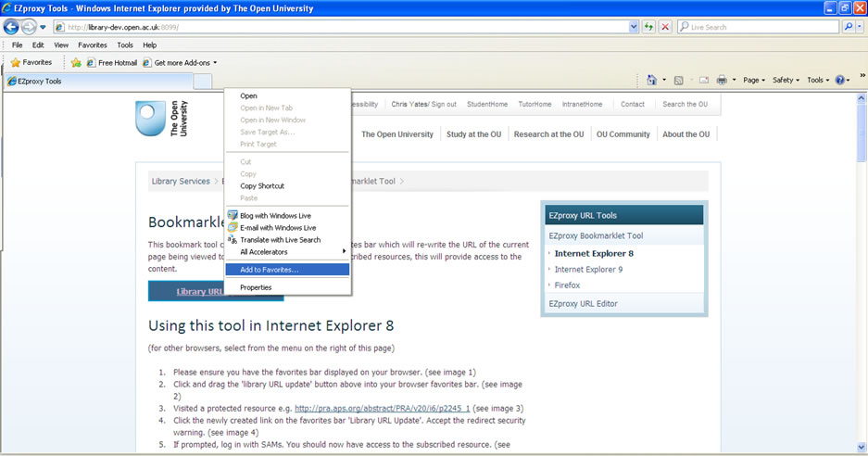Image resolution: width=868 pixels, height=456 pixels.
Task: Click the red Stop loading icon
Action: click(x=665, y=27)
